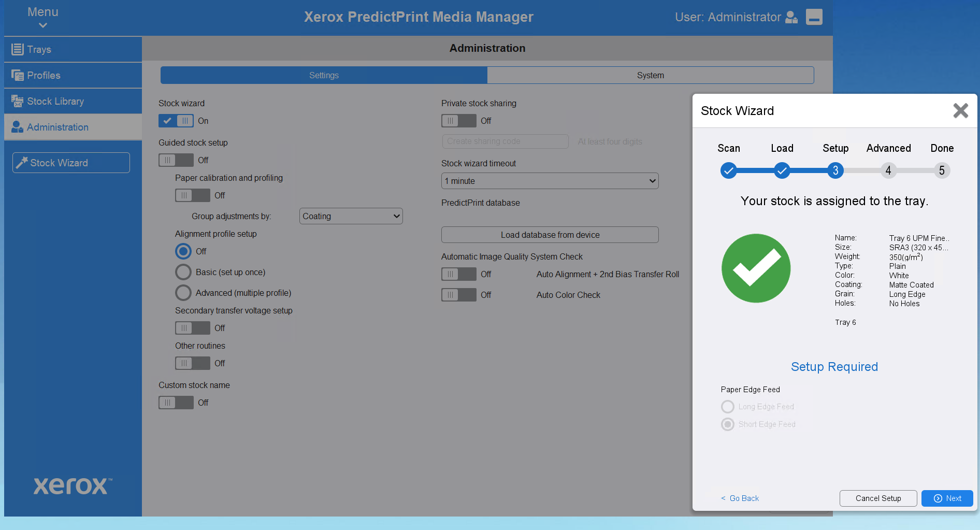Open Stock Library in the sidebar menu

(73, 101)
